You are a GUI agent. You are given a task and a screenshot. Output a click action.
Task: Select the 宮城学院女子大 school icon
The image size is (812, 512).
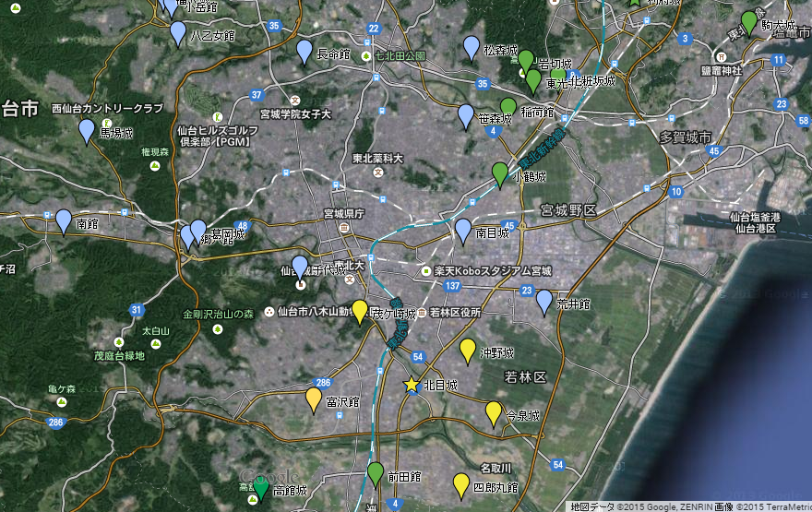[x=294, y=101]
